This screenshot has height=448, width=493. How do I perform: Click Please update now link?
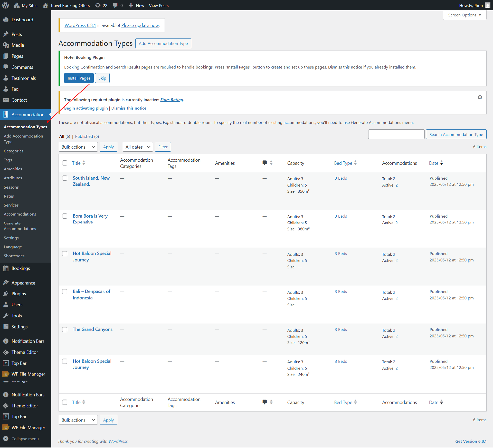click(x=140, y=25)
